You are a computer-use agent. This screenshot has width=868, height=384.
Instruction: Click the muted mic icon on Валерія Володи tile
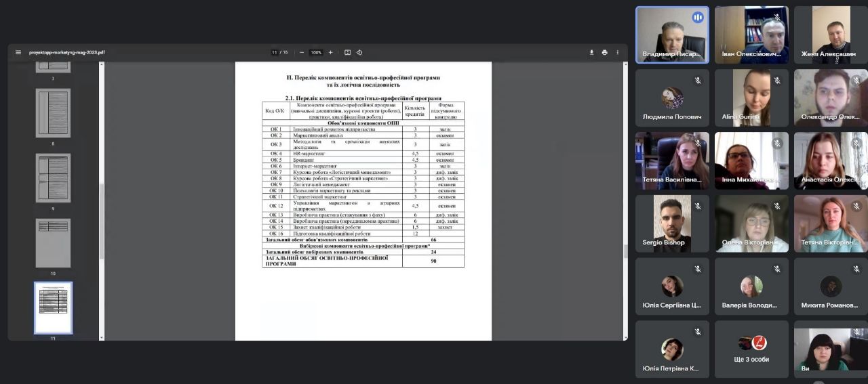(x=777, y=270)
